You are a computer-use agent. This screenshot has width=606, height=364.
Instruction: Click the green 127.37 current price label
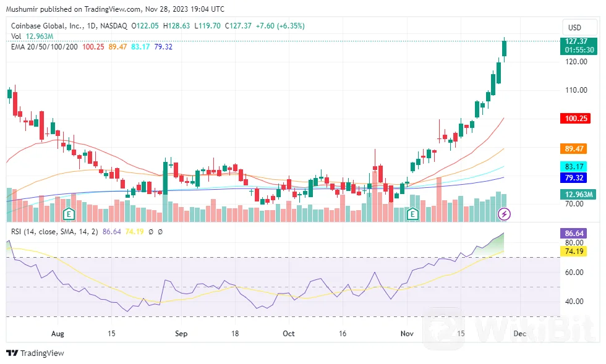point(575,41)
